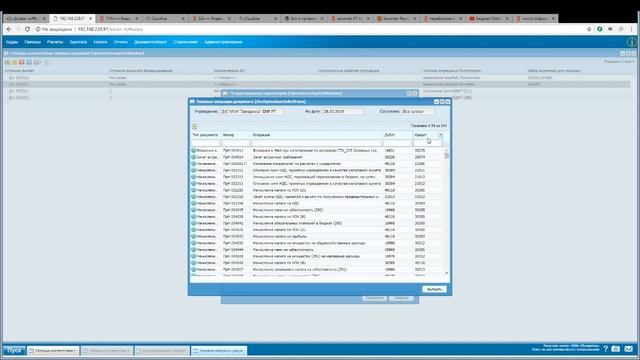The height and width of the screenshot is (360, 640).
Task: Click the green row icon for 'Зачет встречных требований'
Action: pos(193,157)
